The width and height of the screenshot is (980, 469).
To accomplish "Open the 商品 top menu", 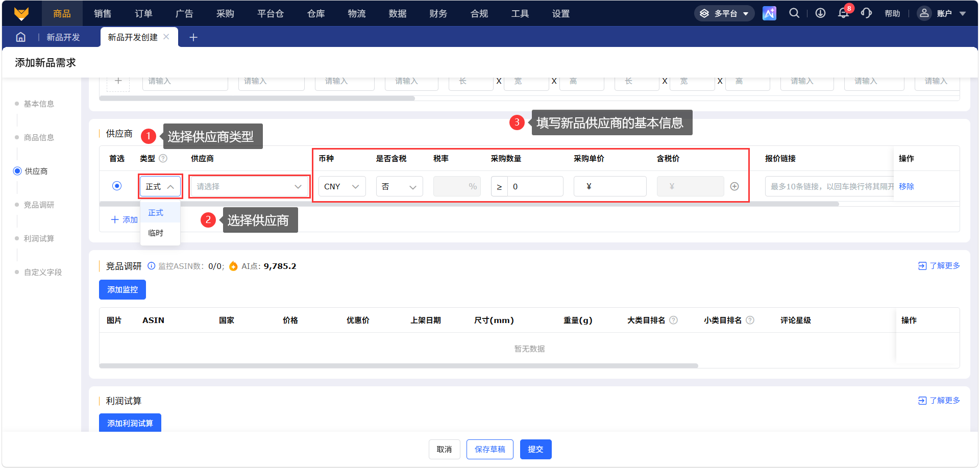I will click(x=62, y=13).
